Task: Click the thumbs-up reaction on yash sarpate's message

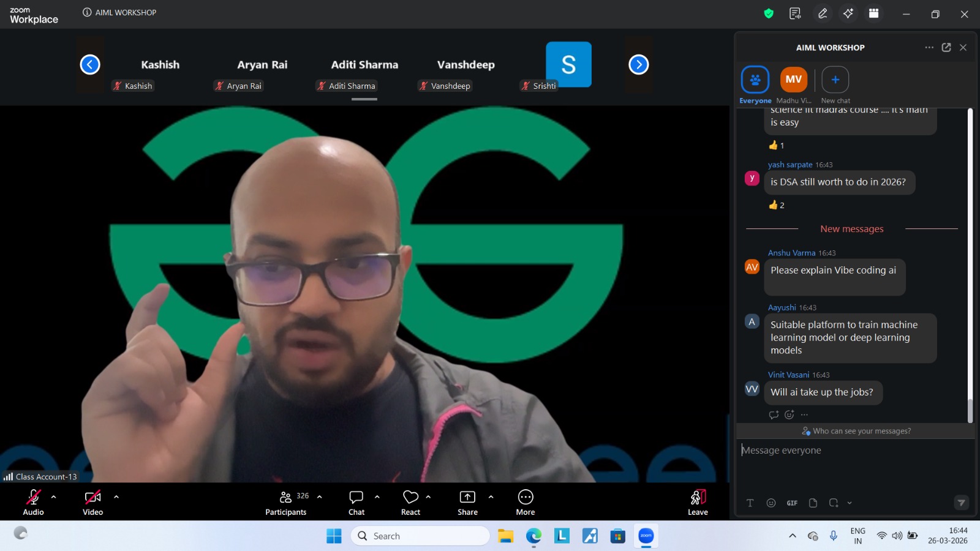Action: [x=777, y=205]
